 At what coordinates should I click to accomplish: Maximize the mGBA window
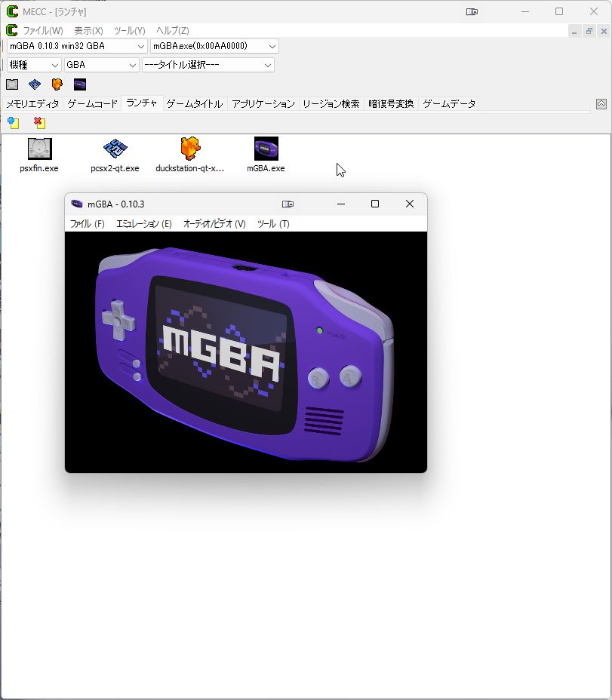375,204
